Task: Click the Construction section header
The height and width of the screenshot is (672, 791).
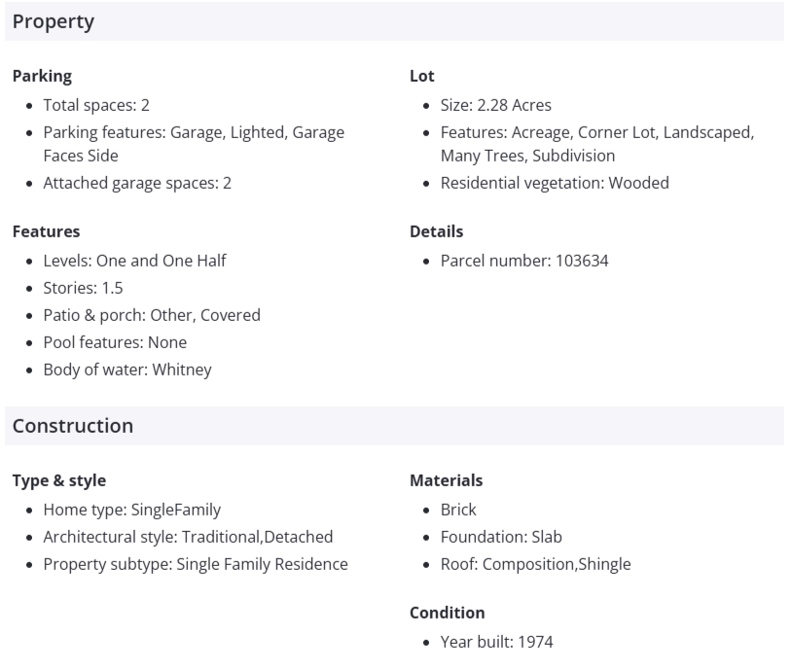Action: [73, 426]
